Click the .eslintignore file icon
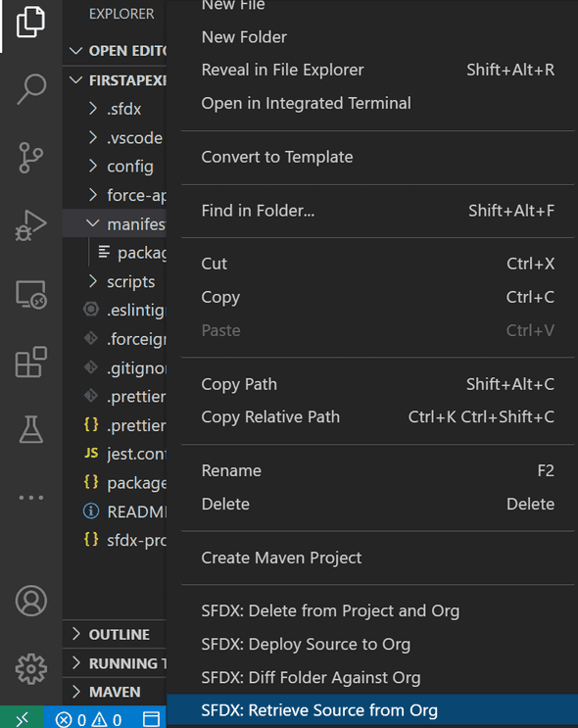 click(91, 310)
